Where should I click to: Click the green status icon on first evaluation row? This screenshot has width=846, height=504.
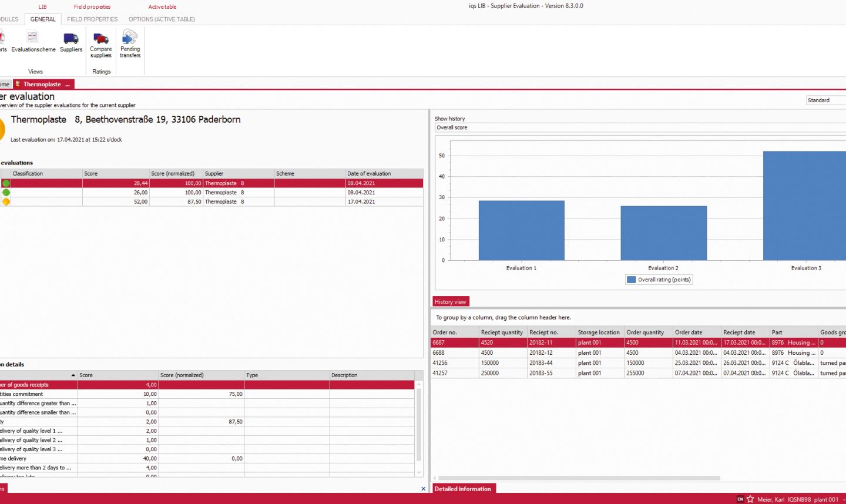pyautogui.click(x=5, y=183)
